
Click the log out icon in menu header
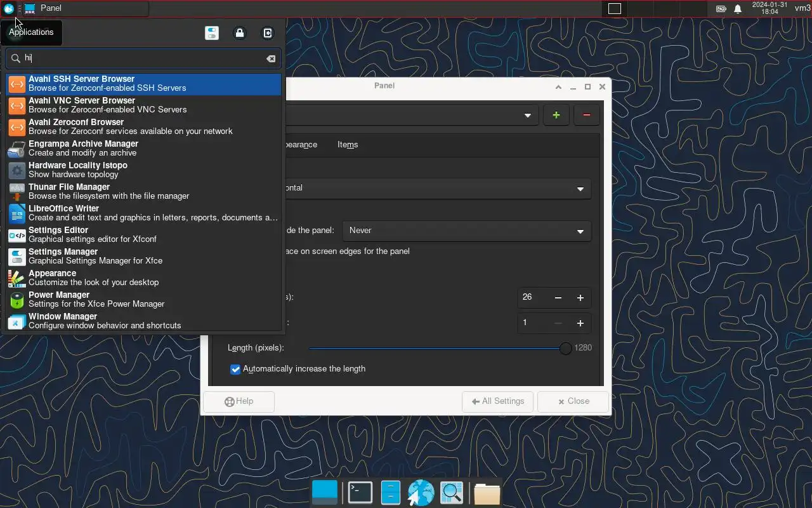point(268,33)
